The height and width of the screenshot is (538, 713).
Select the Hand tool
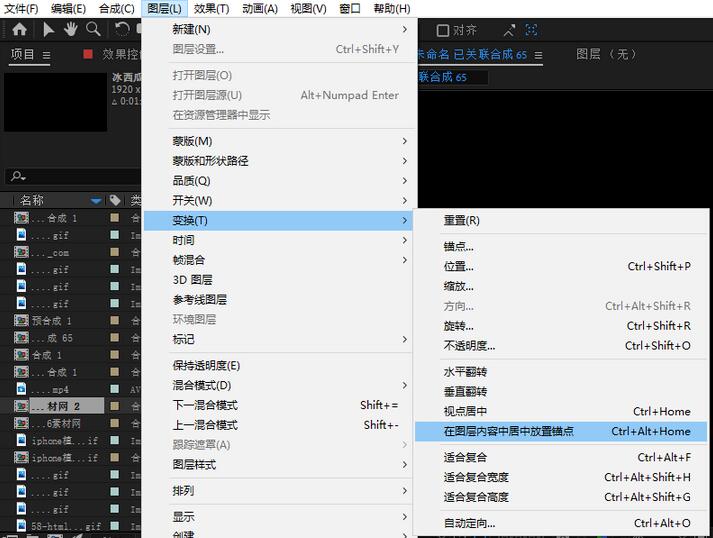pyautogui.click(x=71, y=30)
